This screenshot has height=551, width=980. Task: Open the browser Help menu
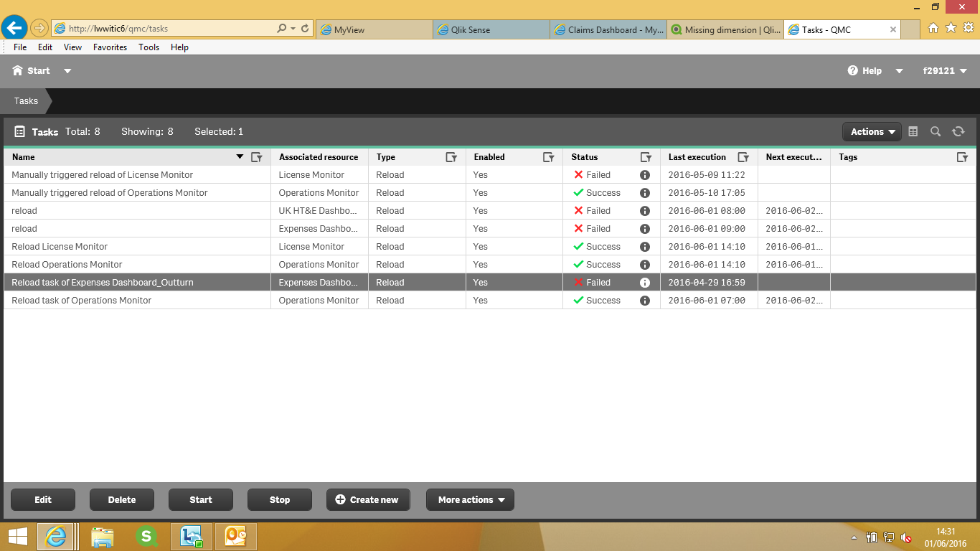[x=179, y=47]
